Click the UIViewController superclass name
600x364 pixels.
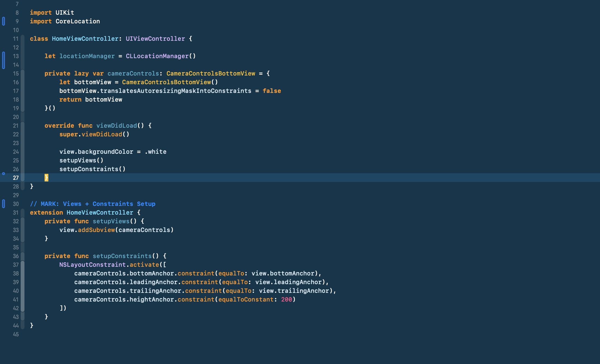[155, 39]
